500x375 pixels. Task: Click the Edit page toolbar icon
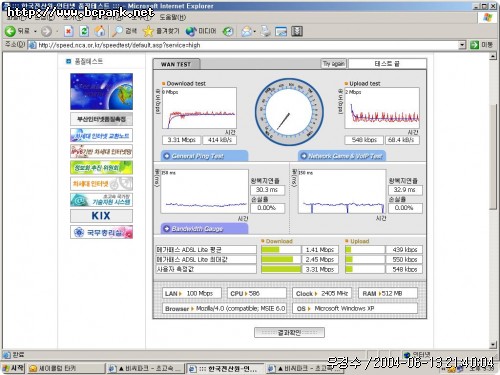281,32
